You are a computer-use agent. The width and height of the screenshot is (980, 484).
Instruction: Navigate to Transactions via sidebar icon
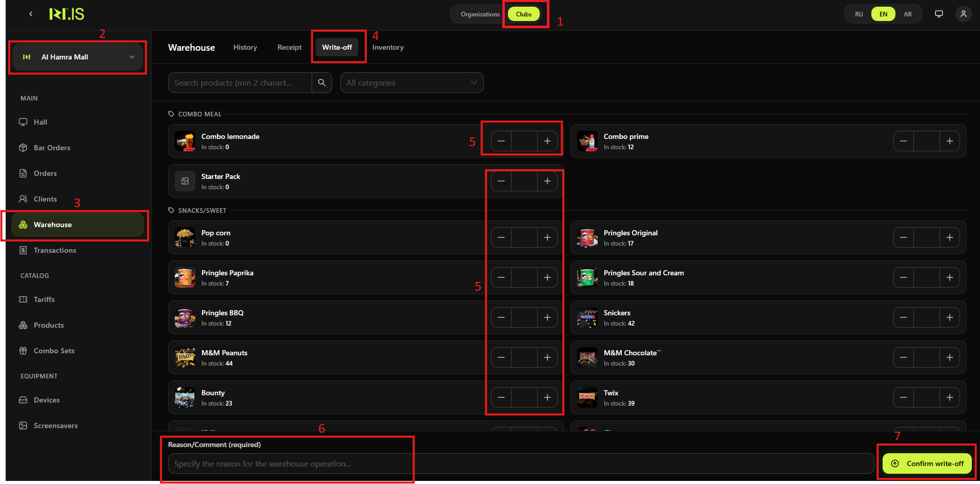click(x=54, y=250)
